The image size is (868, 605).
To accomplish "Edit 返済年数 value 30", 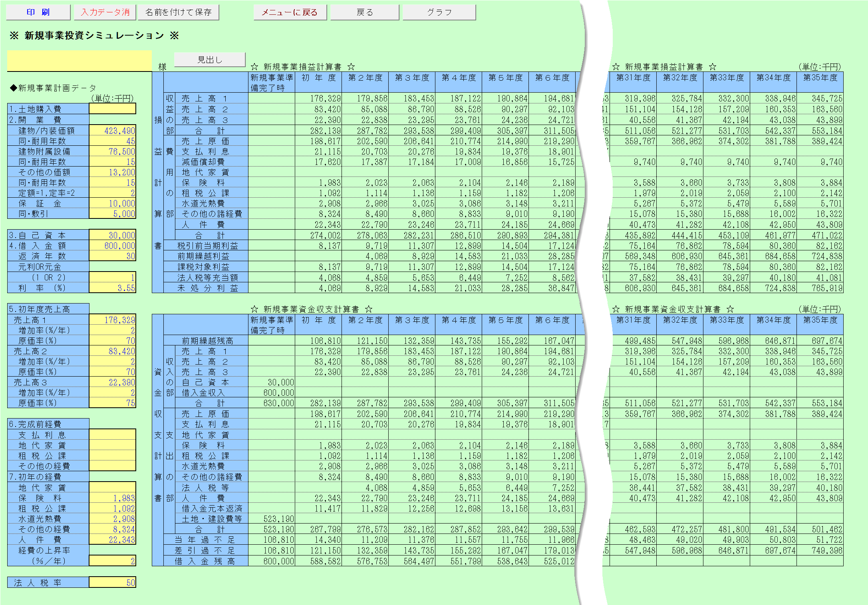I will point(112,256).
